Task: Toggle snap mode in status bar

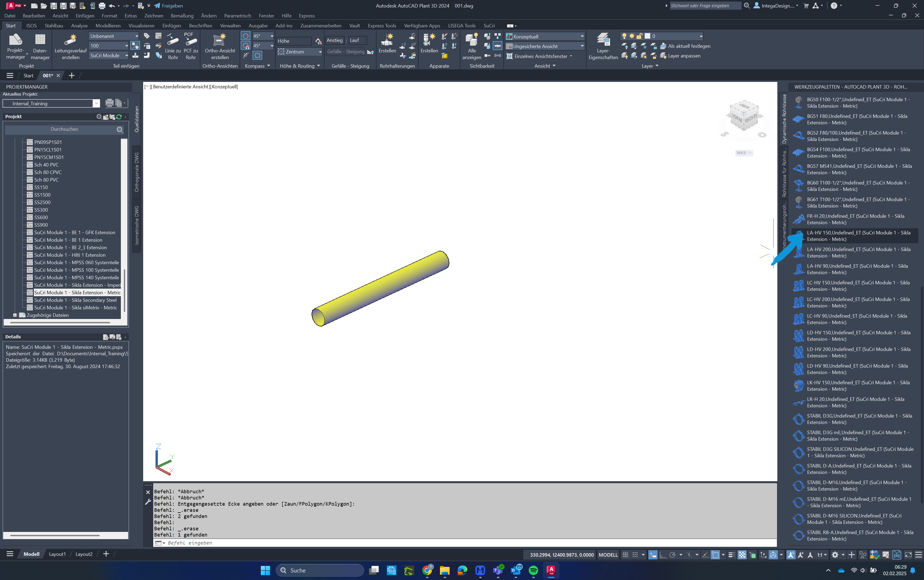Action: pyautogui.click(x=636, y=555)
